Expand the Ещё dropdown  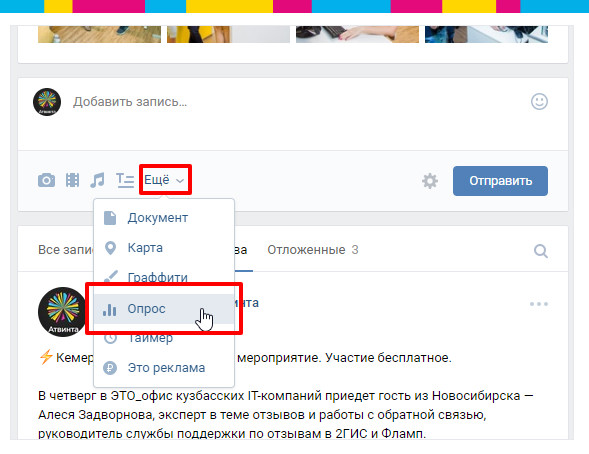pyautogui.click(x=164, y=180)
